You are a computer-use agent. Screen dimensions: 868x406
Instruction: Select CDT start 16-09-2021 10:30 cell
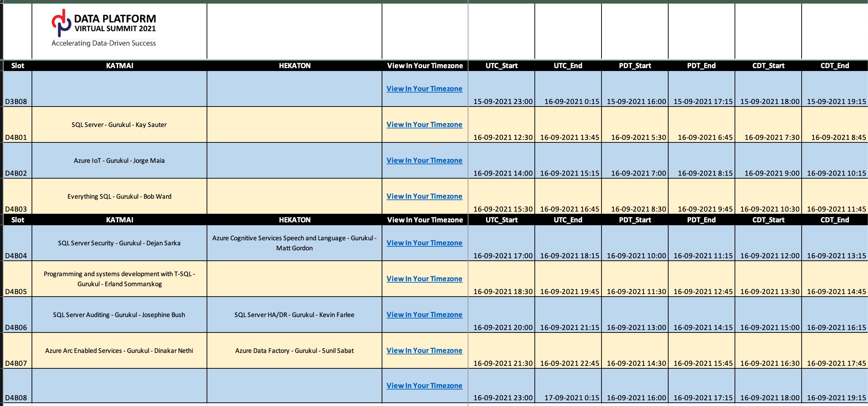click(x=768, y=196)
